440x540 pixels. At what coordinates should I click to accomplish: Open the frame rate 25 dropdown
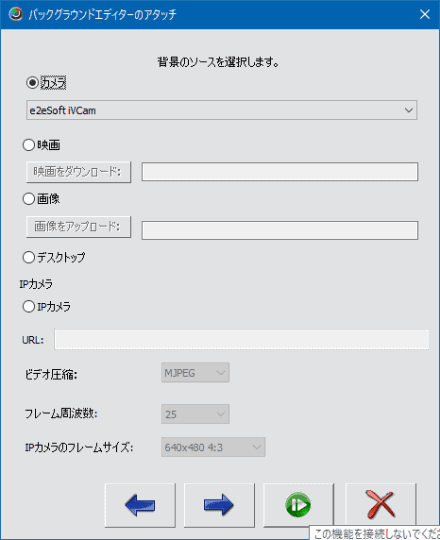pos(195,414)
